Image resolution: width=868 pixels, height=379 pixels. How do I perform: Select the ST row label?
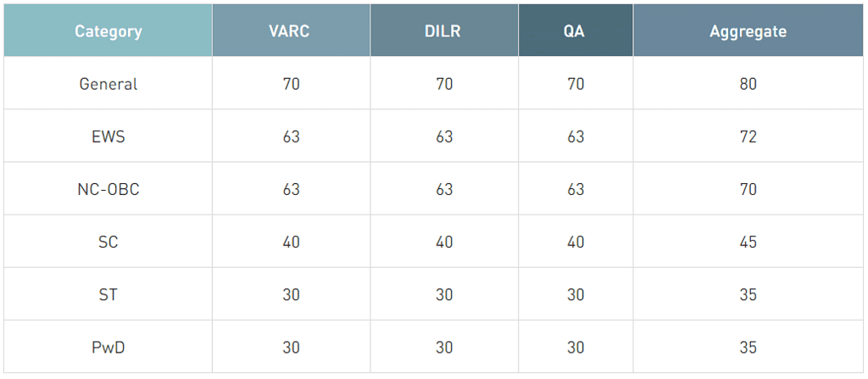pyautogui.click(x=108, y=294)
